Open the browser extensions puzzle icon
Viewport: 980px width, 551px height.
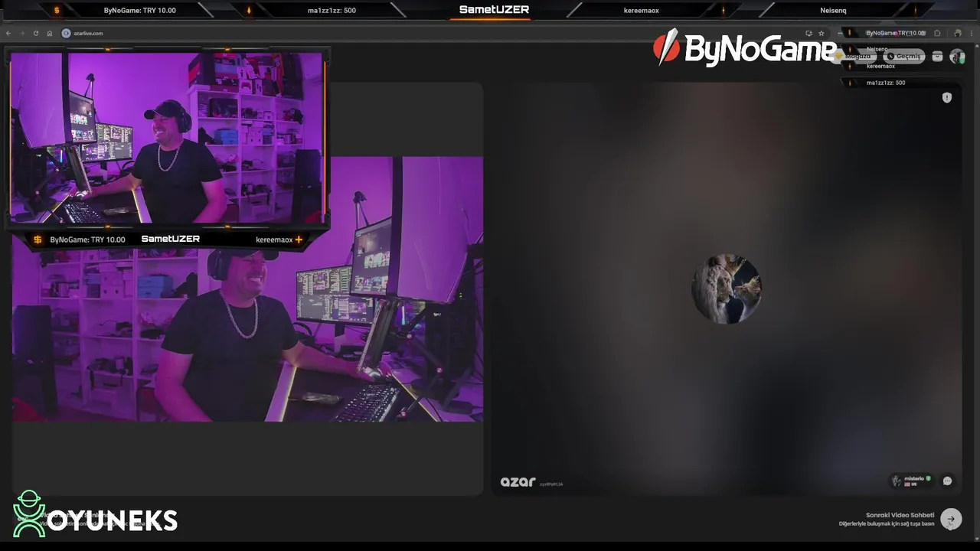click(937, 33)
